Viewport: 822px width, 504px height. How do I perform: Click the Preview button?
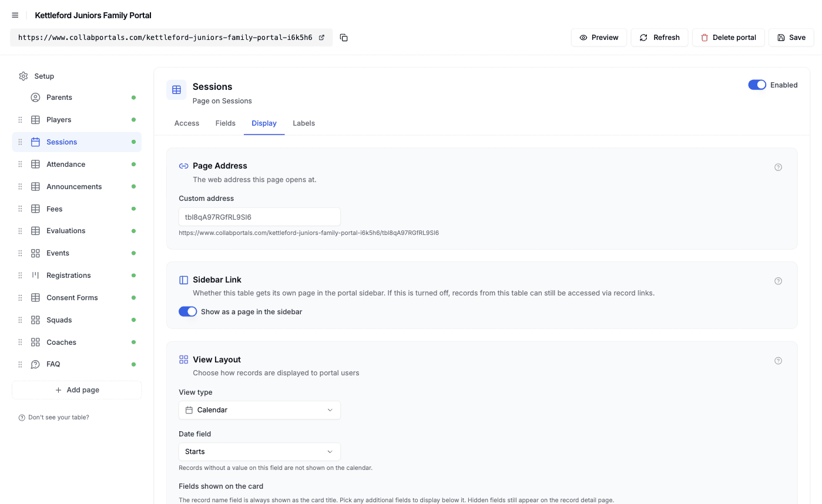click(599, 38)
